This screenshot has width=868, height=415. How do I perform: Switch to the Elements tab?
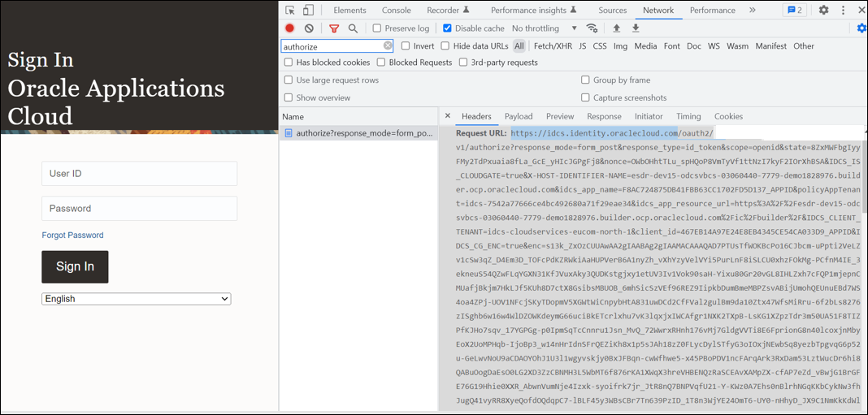(x=349, y=10)
